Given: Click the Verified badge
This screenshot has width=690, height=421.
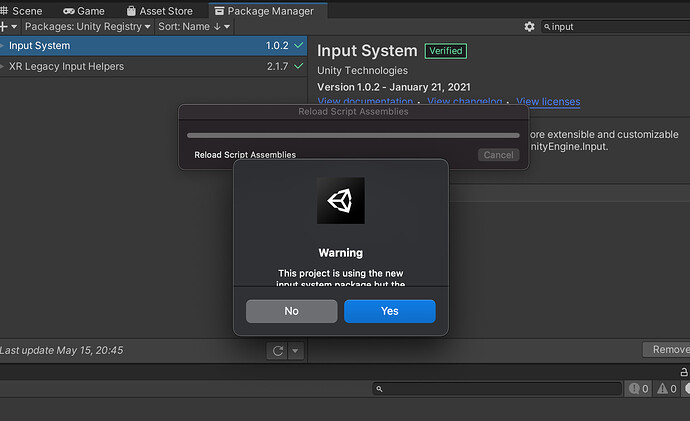Looking at the screenshot, I should [446, 51].
